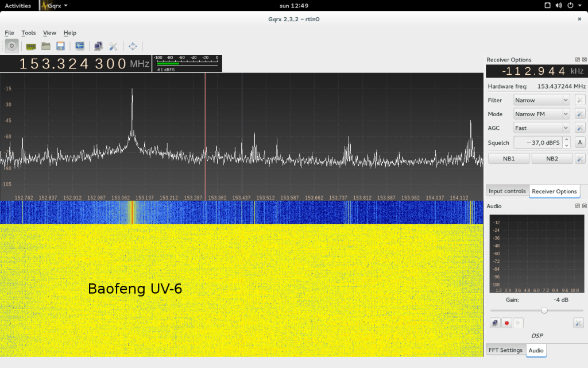Undock the Receiver Options panel (float icon)
The height and width of the screenshot is (368, 588).
click(x=578, y=59)
